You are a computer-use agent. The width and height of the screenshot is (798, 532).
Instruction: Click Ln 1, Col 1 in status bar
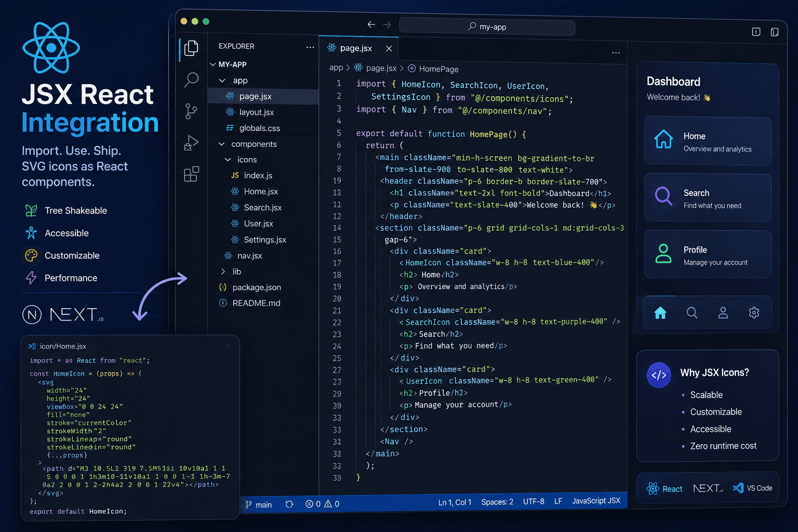[x=455, y=502]
